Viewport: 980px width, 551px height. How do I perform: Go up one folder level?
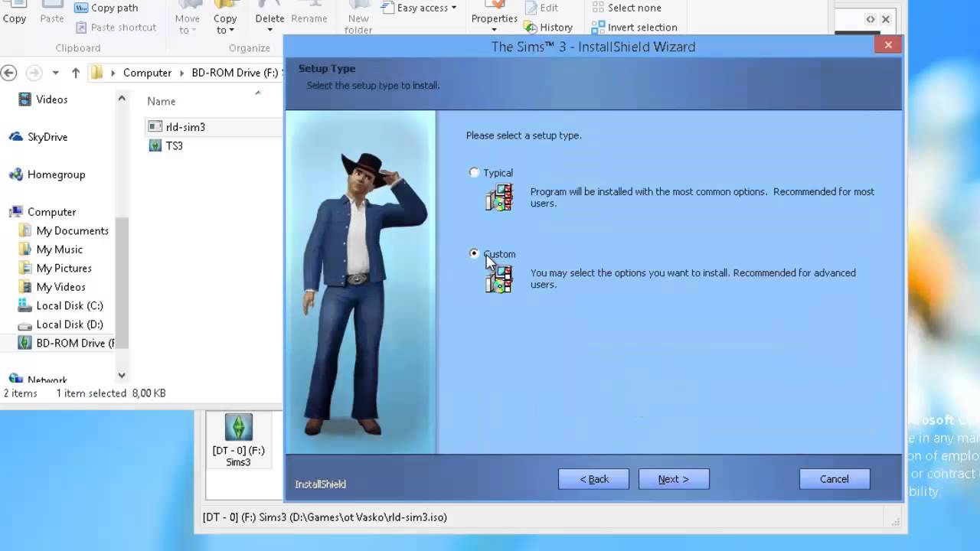point(75,73)
